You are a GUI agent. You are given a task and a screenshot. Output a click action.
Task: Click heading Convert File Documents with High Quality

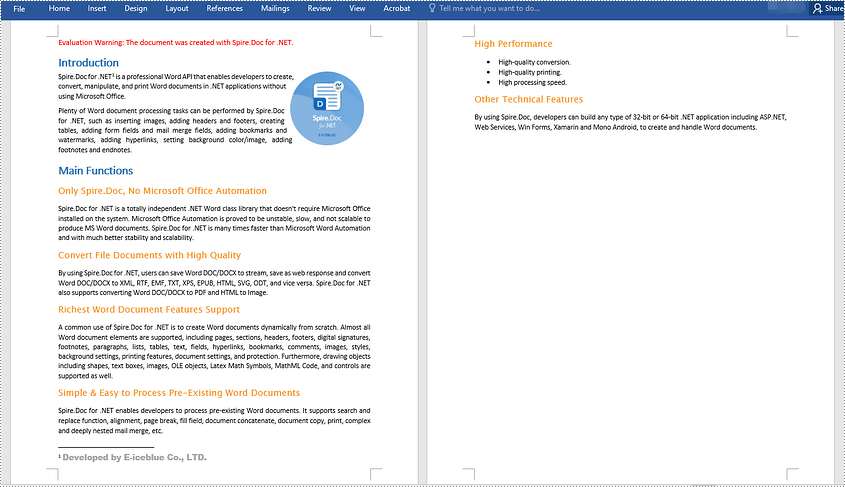pos(149,255)
